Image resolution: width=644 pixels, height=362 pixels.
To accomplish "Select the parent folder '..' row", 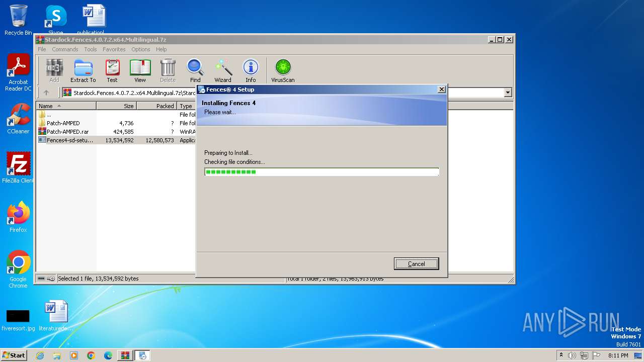I will [117, 115].
